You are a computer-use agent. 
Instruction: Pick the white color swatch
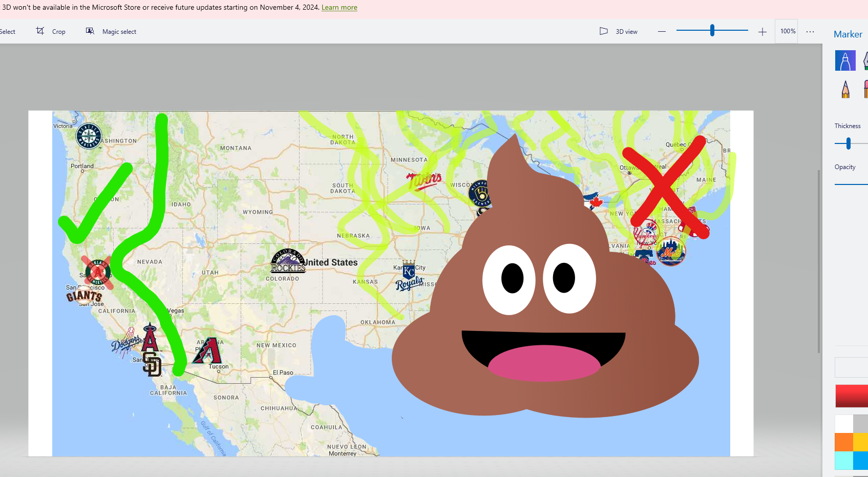(x=844, y=424)
